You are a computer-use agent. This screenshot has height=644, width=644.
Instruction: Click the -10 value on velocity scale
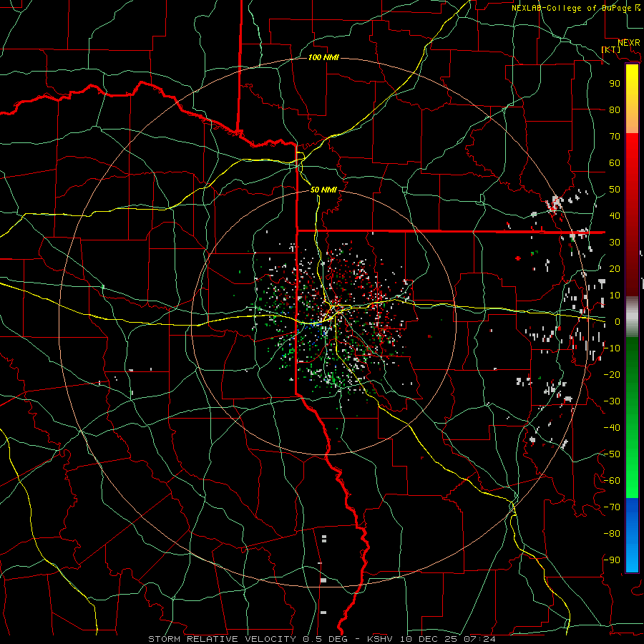612,348
